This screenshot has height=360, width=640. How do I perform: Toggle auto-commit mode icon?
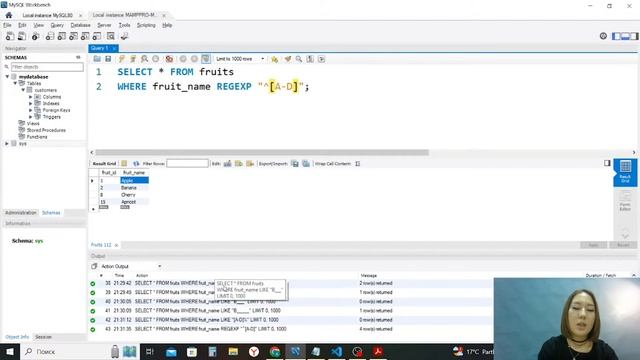206,59
